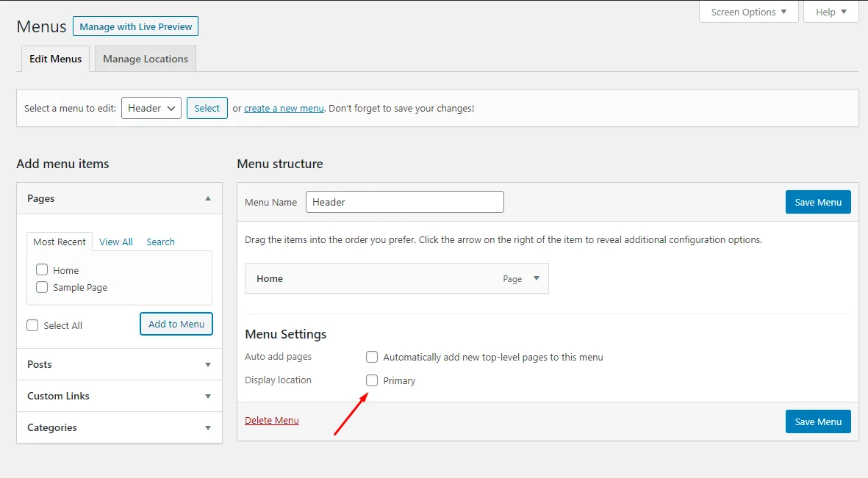The image size is (868, 478).
Task: Collapse the Pages panel arrow
Action: [x=208, y=198]
